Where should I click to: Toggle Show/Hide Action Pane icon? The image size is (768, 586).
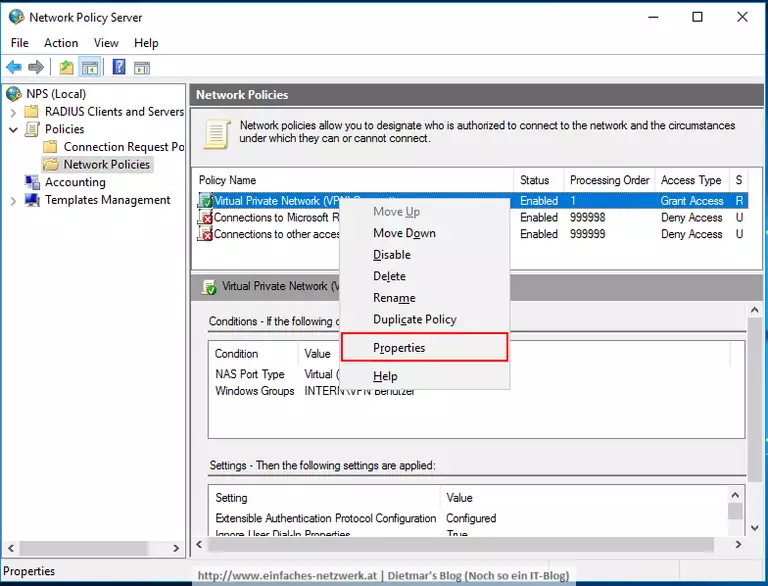[142, 67]
